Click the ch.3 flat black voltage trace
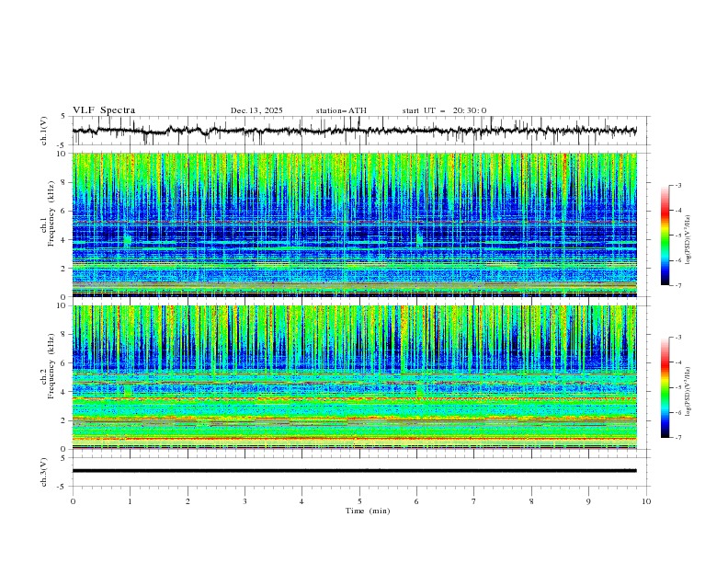 coord(355,471)
